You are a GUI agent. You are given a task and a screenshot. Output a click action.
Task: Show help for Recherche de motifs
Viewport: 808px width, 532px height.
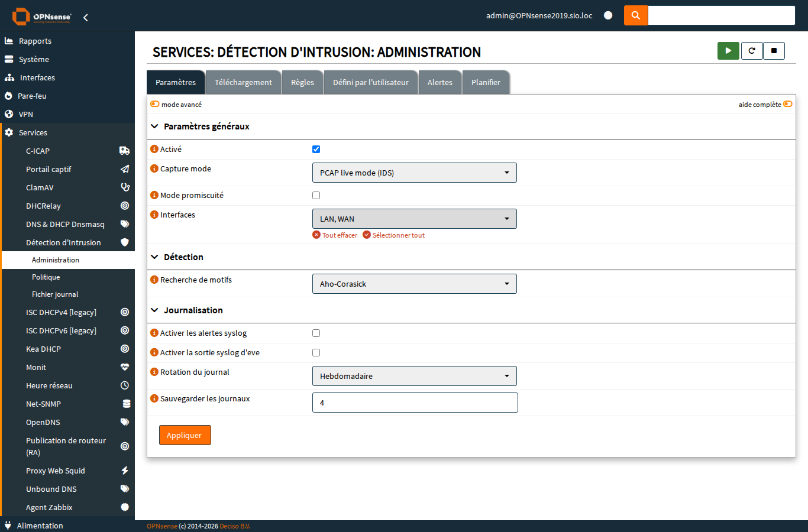[x=154, y=280]
